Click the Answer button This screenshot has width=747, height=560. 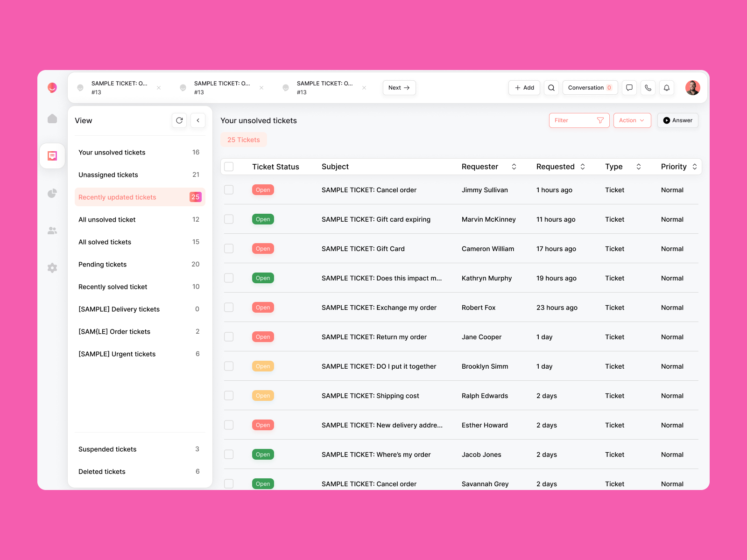point(677,120)
